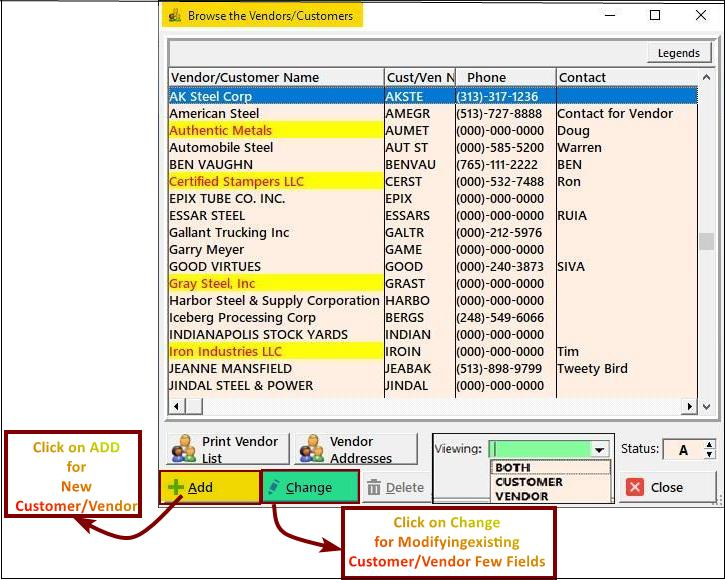The image size is (725, 580).
Task: Click the horizontal scroll left arrow
Action: click(176, 407)
